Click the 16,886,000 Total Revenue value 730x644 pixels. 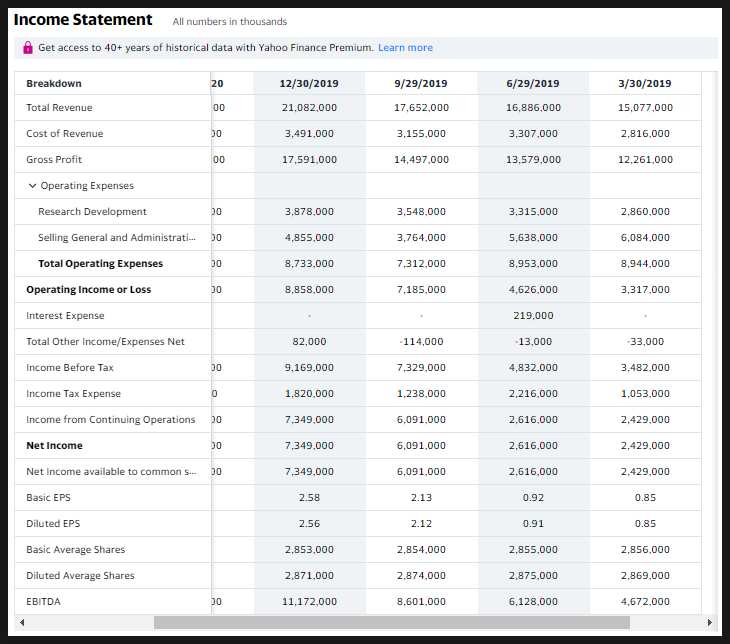tap(533, 108)
